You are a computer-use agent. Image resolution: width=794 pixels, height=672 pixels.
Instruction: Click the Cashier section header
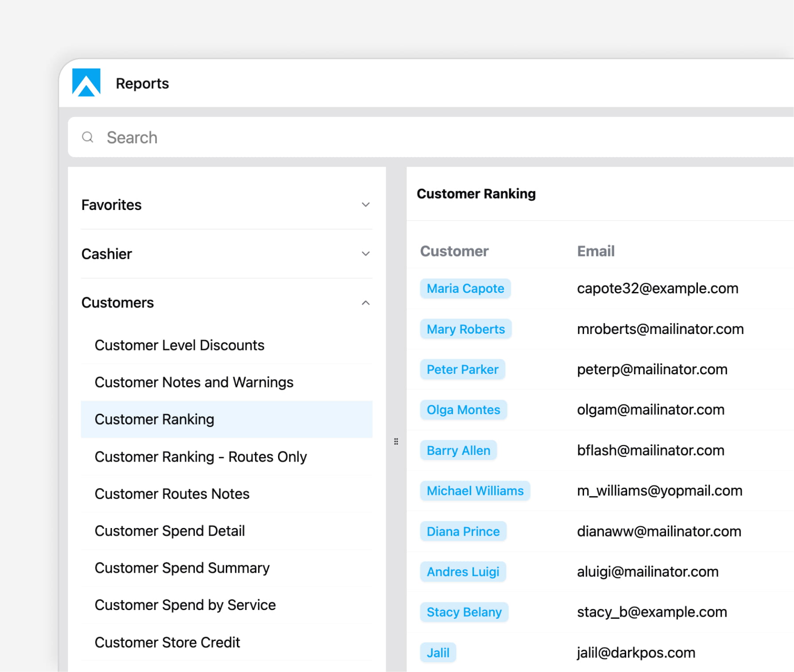(x=227, y=254)
